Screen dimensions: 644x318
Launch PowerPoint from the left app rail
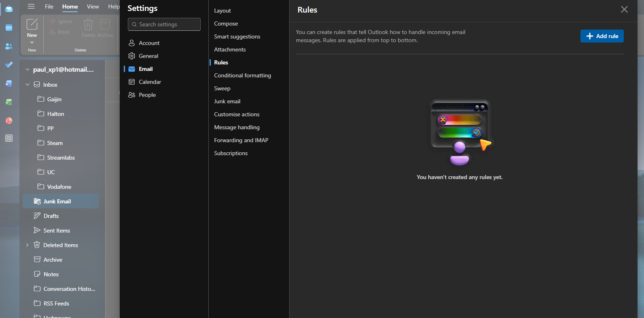tap(9, 121)
